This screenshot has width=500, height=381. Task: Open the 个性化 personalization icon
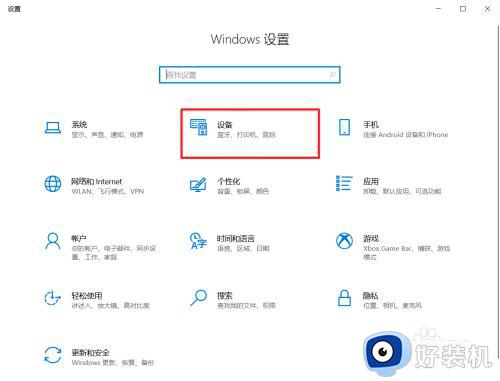pyautogui.click(x=198, y=184)
